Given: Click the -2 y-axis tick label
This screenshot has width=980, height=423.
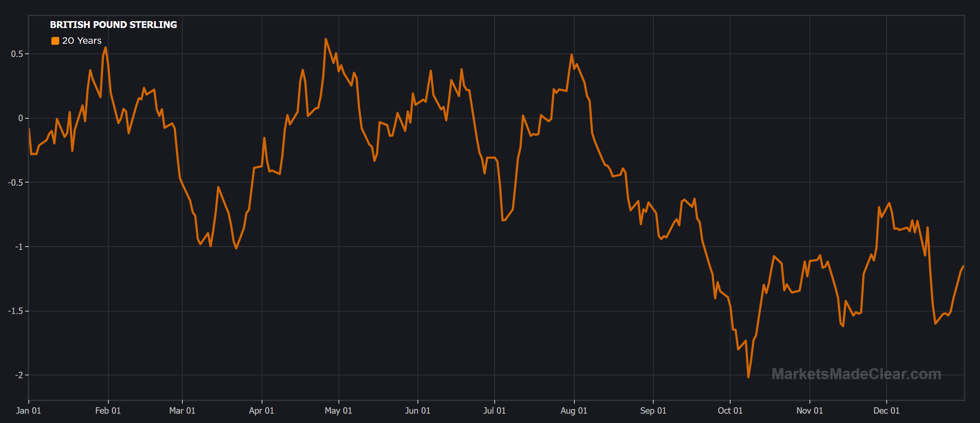Looking at the screenshot, I should click(19, 375).
